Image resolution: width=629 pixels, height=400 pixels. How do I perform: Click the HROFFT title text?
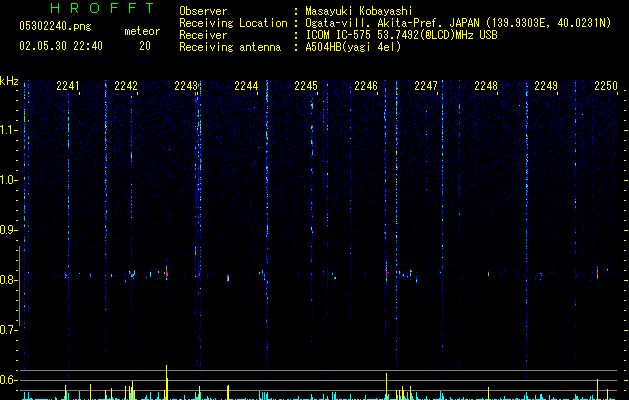(x=103, y=8)
